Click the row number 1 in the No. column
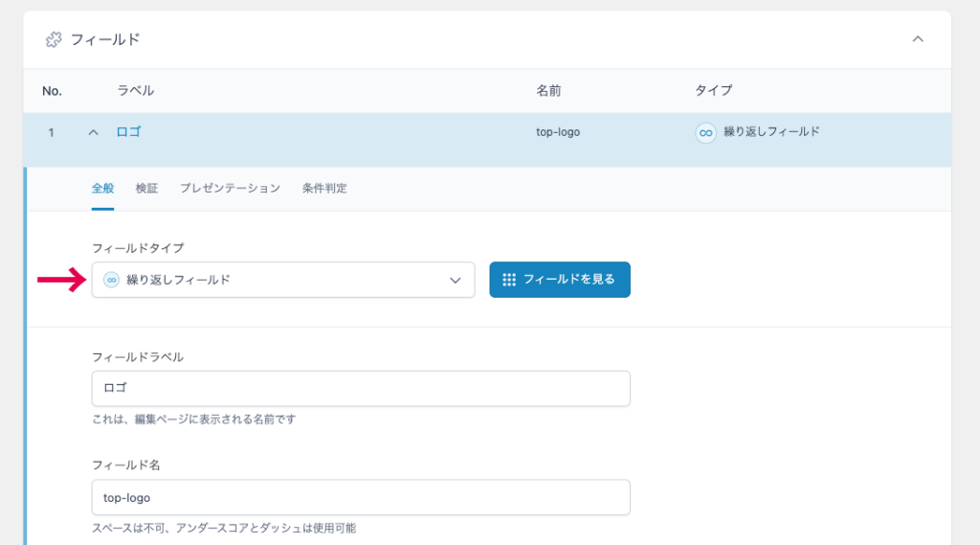Screen dimensions: 980x545 tap(51, 132)
